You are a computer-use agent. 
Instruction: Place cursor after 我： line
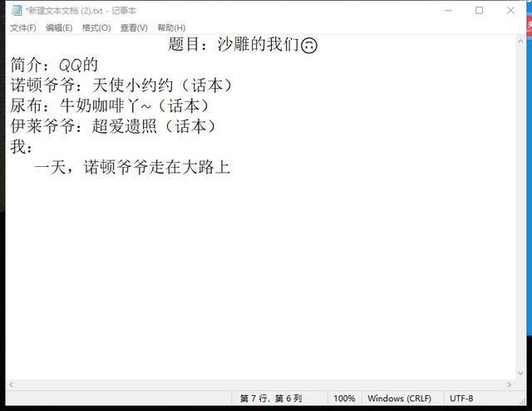[35, 147]
